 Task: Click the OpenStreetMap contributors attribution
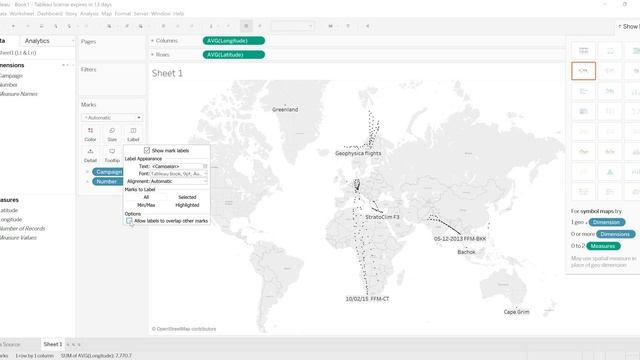pos(184,329)
